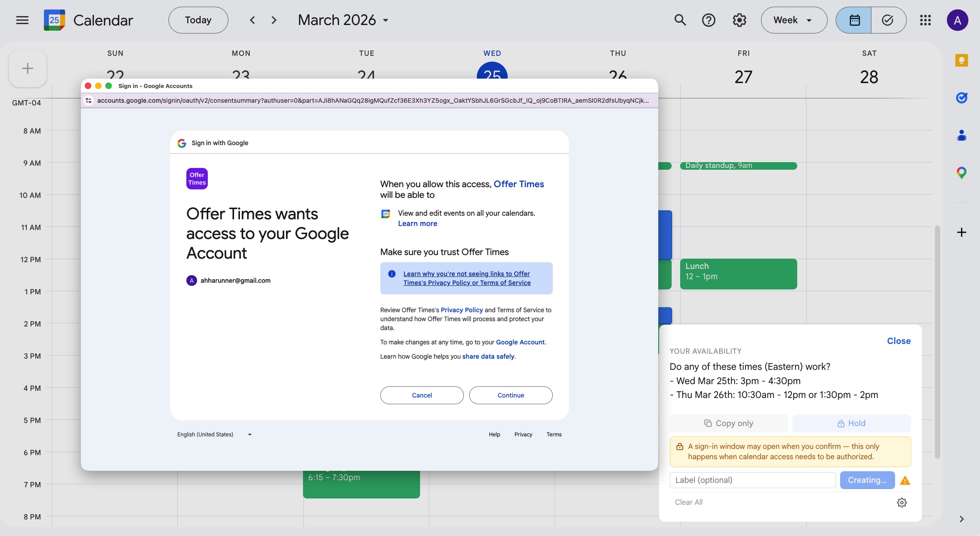Click ahharunner@gmail.com account chip
The width and height of the screenshot is (980, 536).
point(228,281)
